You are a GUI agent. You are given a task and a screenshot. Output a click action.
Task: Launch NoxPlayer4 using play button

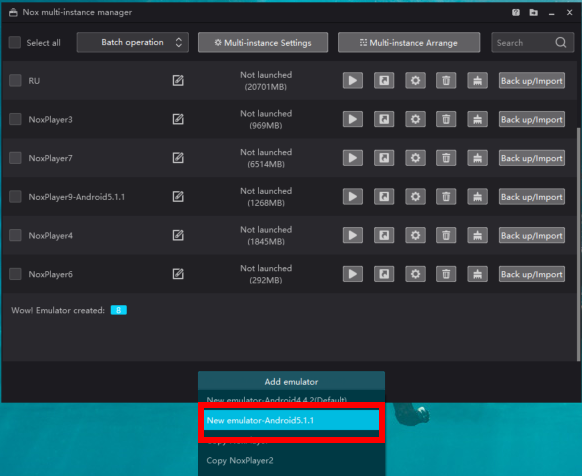click(353, 235)
